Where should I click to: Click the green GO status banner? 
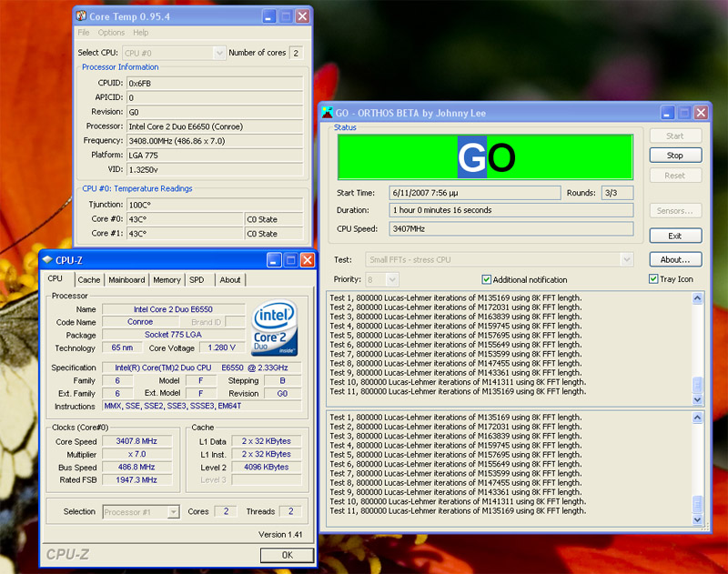click(485, 156)
